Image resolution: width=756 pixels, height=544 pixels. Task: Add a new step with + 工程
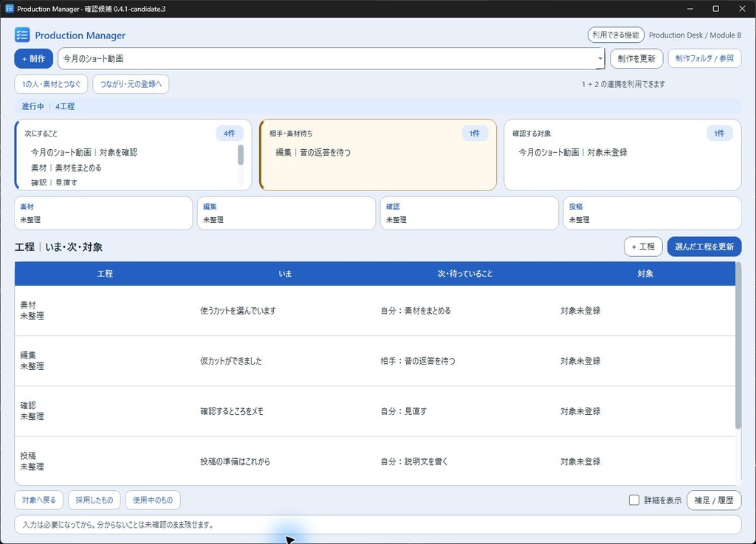point(643,247)
